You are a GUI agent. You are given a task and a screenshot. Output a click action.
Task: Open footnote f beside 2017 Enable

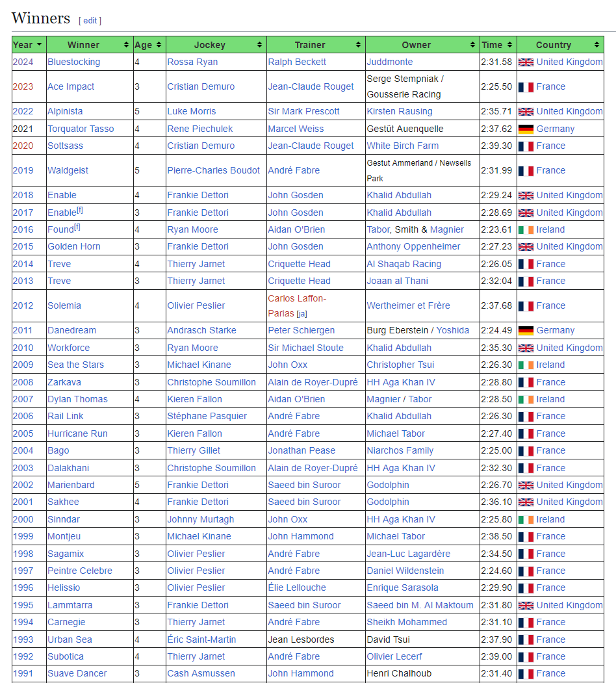pos(80,210)
